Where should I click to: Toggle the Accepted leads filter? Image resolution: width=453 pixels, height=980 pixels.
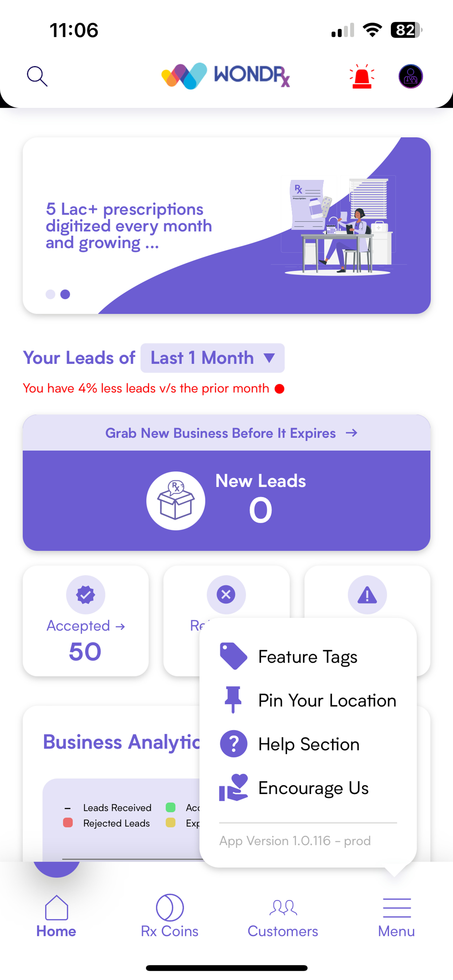85,612
